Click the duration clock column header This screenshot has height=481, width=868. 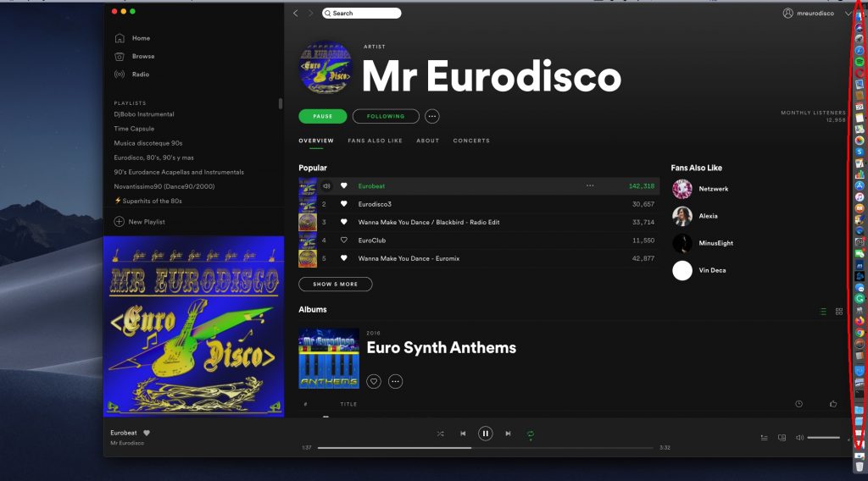coord(798,404)
